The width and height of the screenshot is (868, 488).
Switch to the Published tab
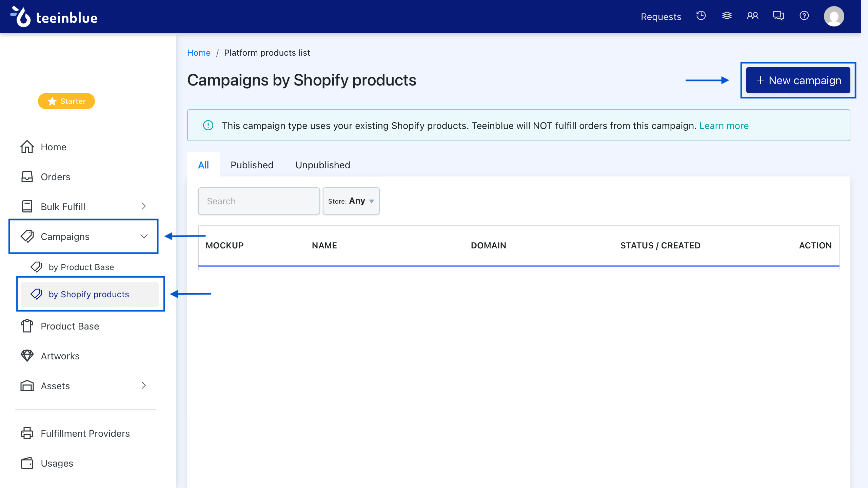tap(252, 165)
